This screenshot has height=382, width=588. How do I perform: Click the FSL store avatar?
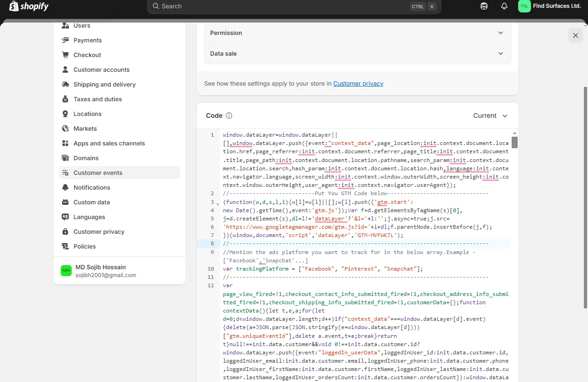click(x=524, y=6)
